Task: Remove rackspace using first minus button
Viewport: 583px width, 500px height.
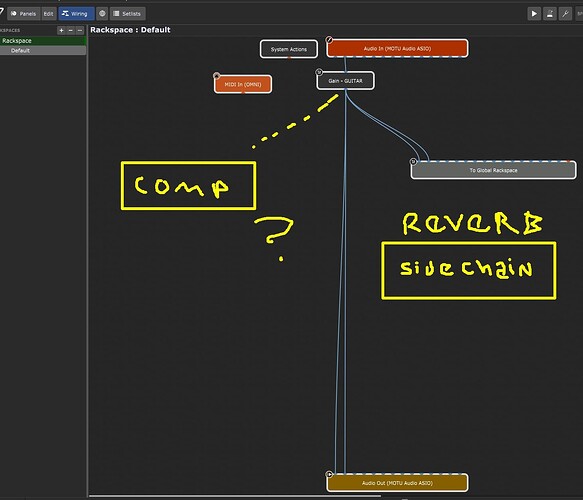Action: click(71, 30)
